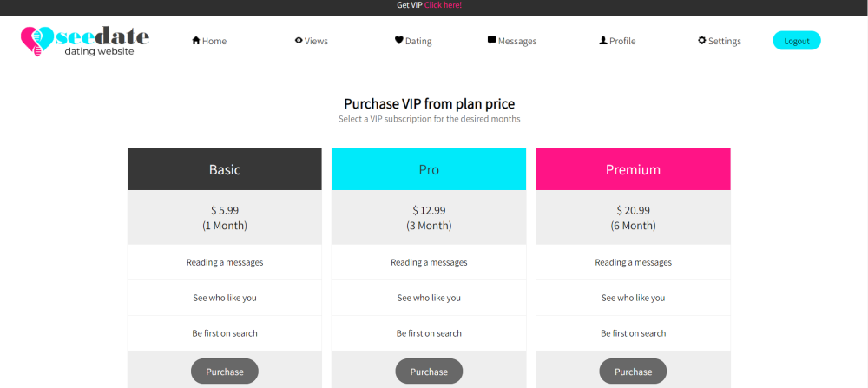Click the $ 12.99 Pro price box
The height and width of the screenshot is (388, 868).
429,218
